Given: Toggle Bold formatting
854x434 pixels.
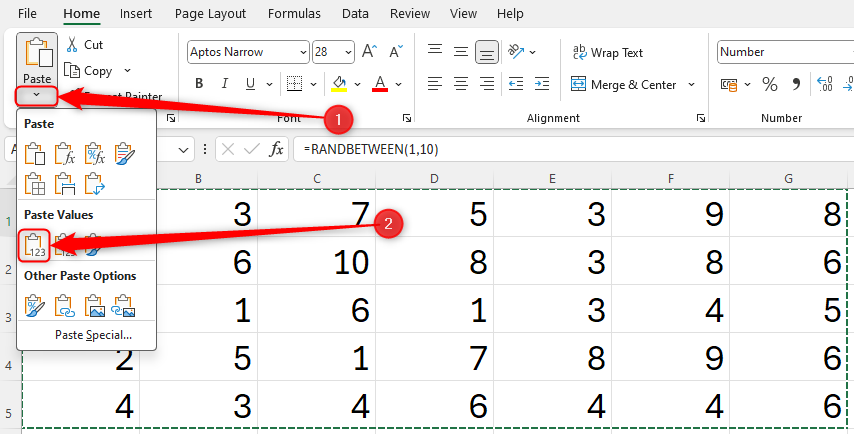Looking at the screenshot, I should 199,84.
